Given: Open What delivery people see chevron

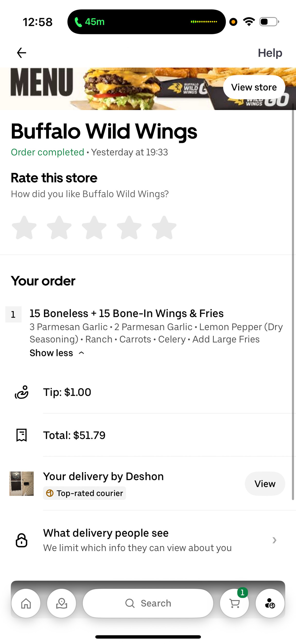Looking at the screenshot, I should coord(274,540).
